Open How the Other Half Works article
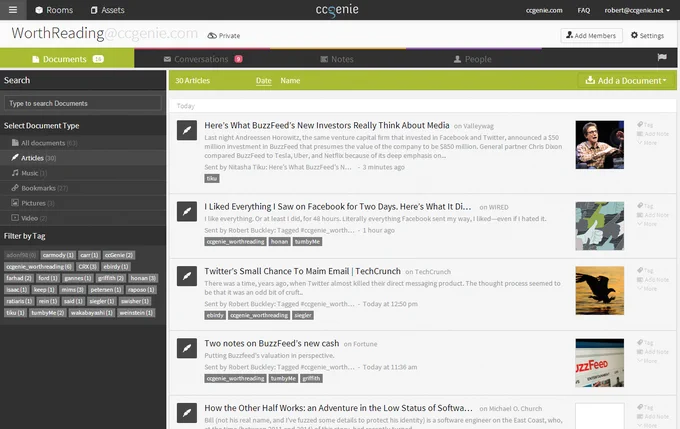The height and width of the screenshot is (429, 680). tap(338, 408)
